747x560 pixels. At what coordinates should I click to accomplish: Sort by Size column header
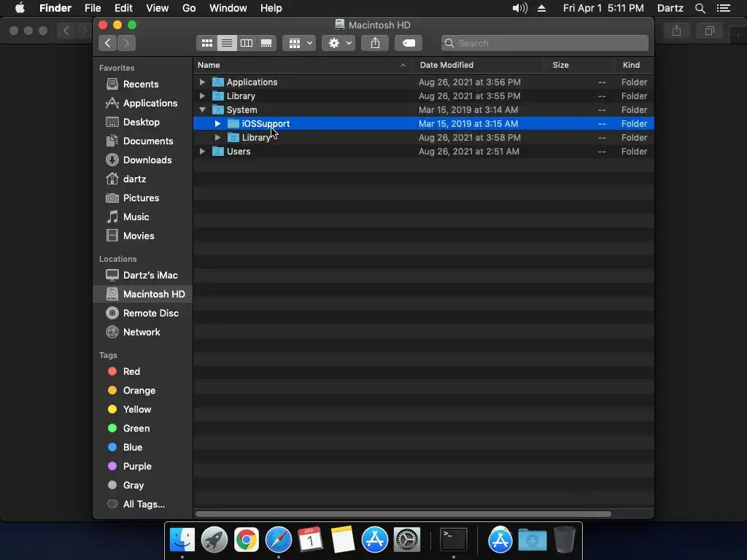(x=578, y=65)
